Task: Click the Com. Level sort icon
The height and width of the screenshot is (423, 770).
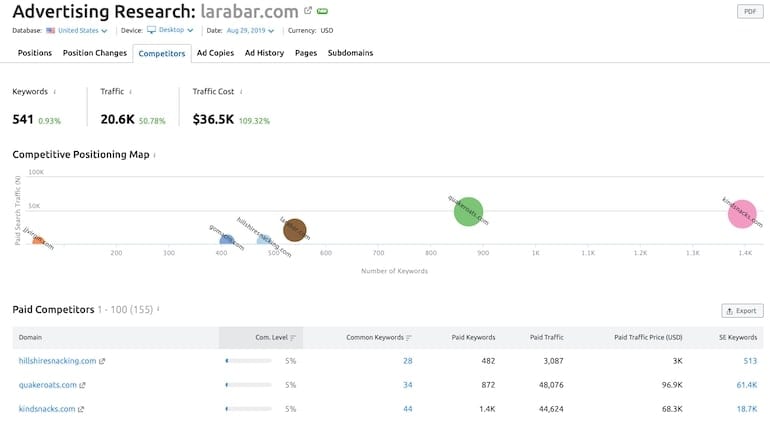Action: click(293, 338)
